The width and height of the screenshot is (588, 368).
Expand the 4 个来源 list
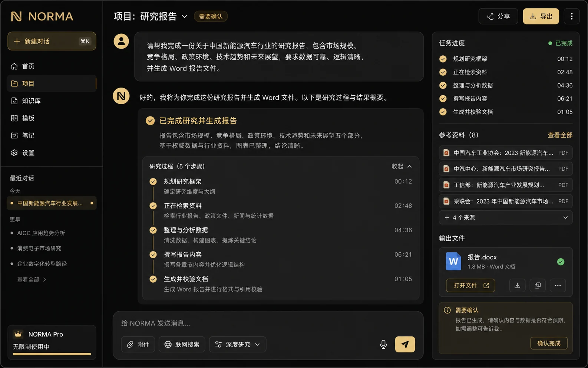point(506,218)
